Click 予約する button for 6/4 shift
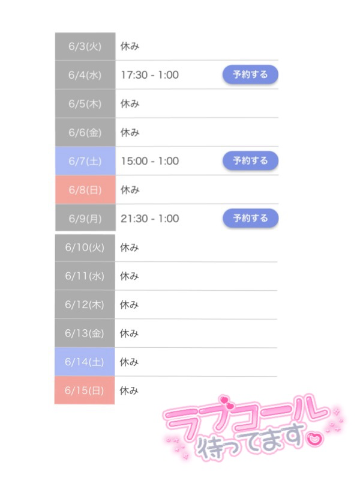 [250, 74]
